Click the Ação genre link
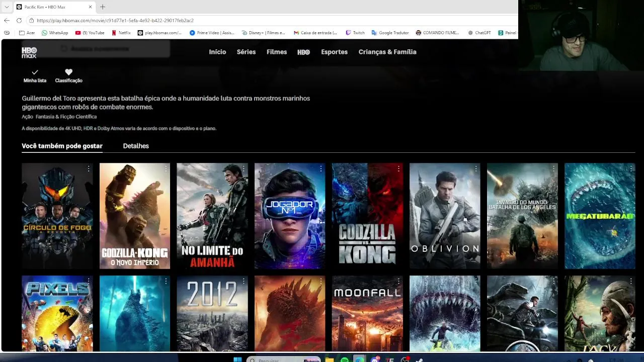The height and width of the screenshot is (362, 644). [x=27, y=117]
